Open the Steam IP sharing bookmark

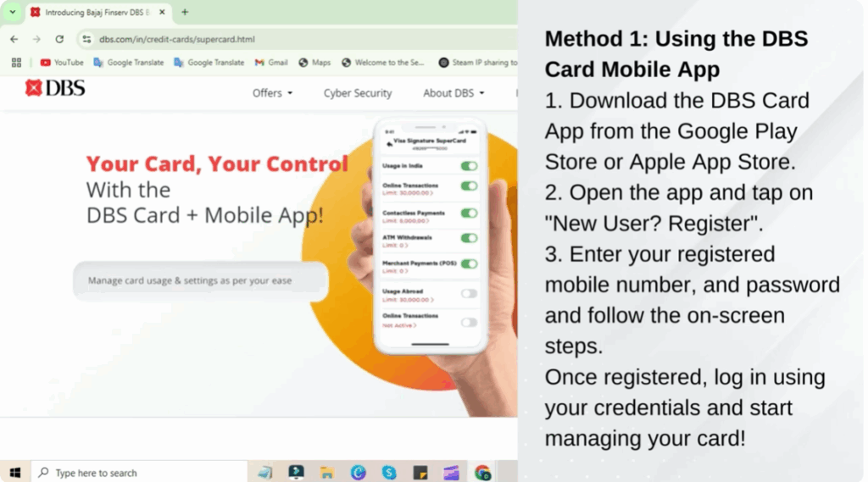point(478,63)
